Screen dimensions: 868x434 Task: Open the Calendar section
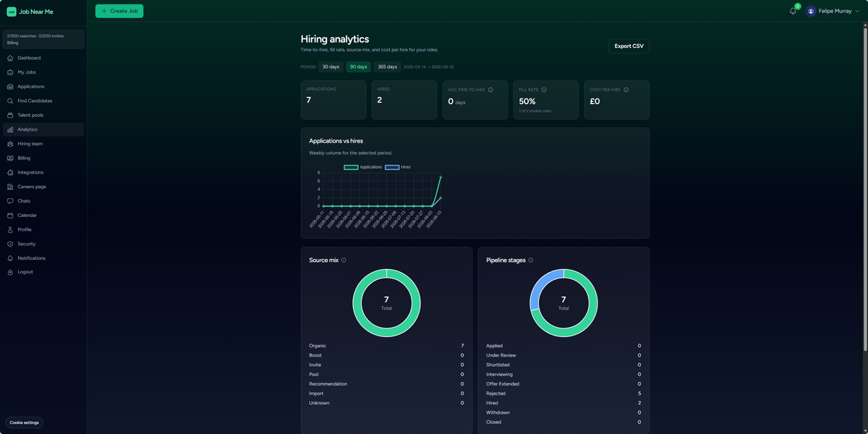click(x=43, y=216)
